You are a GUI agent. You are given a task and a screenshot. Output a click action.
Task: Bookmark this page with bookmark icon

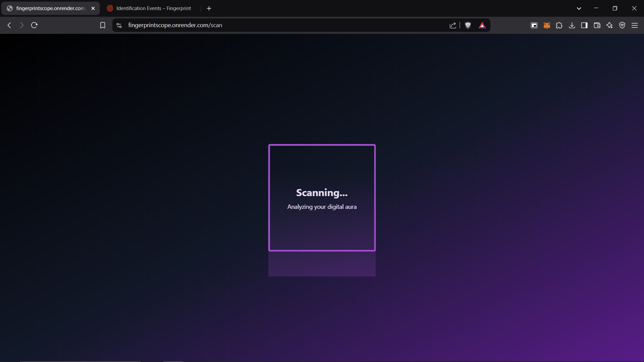coord(103,25)
